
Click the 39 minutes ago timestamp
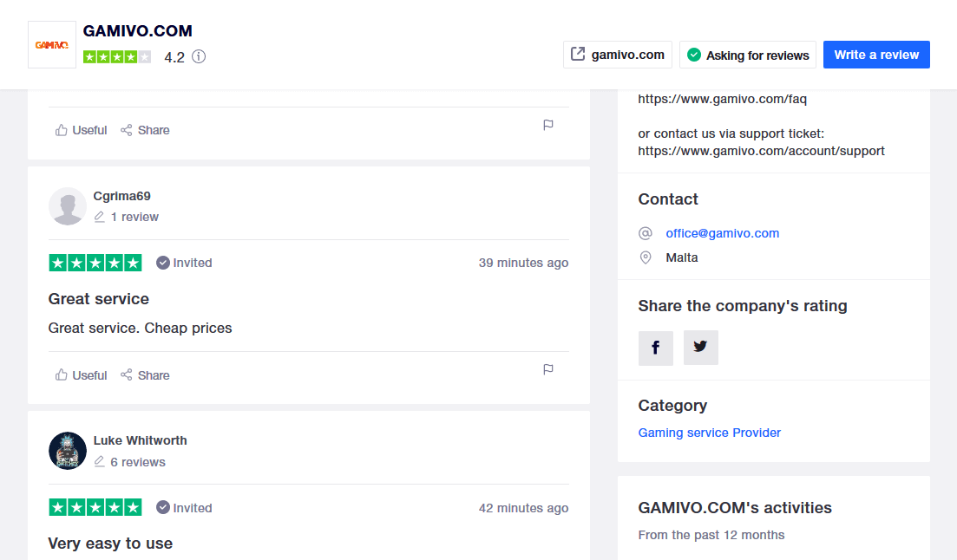tap(523, 263)
